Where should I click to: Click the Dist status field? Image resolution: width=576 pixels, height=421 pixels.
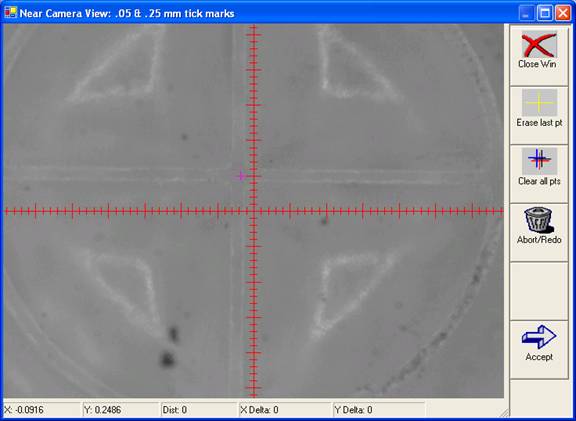199,410
